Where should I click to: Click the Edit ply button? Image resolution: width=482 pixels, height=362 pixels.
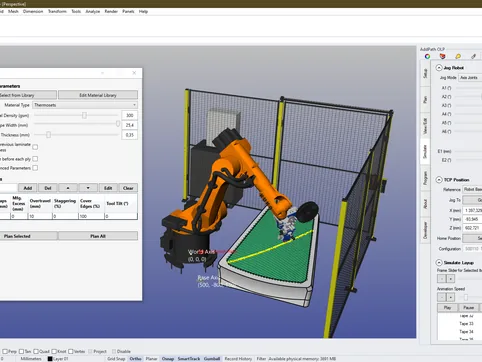108,188
